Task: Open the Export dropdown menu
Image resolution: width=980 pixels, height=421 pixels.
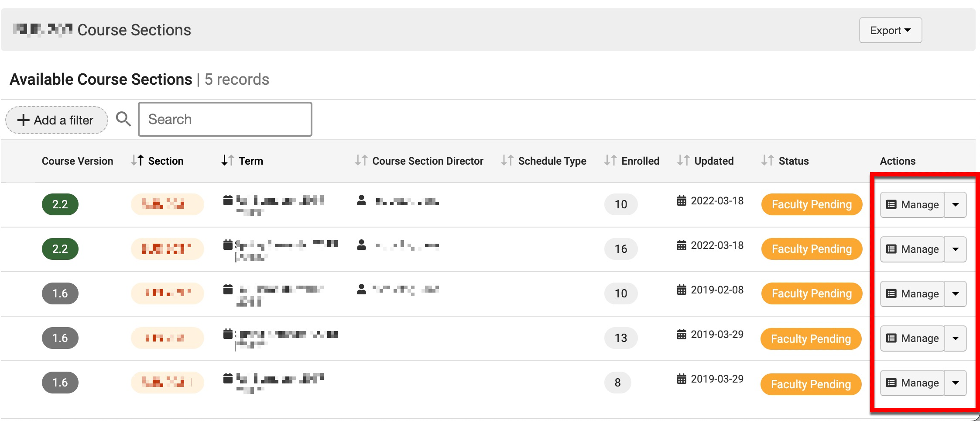Action: (890, 31)
